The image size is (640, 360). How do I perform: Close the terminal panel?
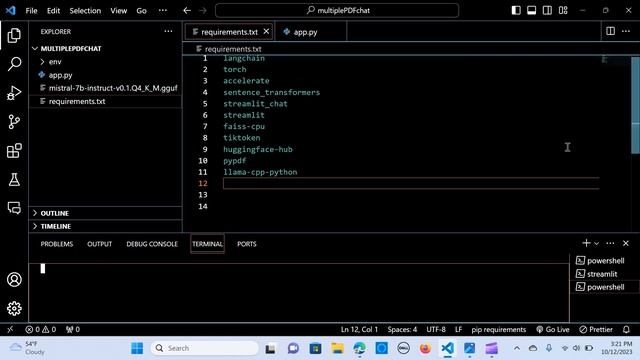[626, 243]
